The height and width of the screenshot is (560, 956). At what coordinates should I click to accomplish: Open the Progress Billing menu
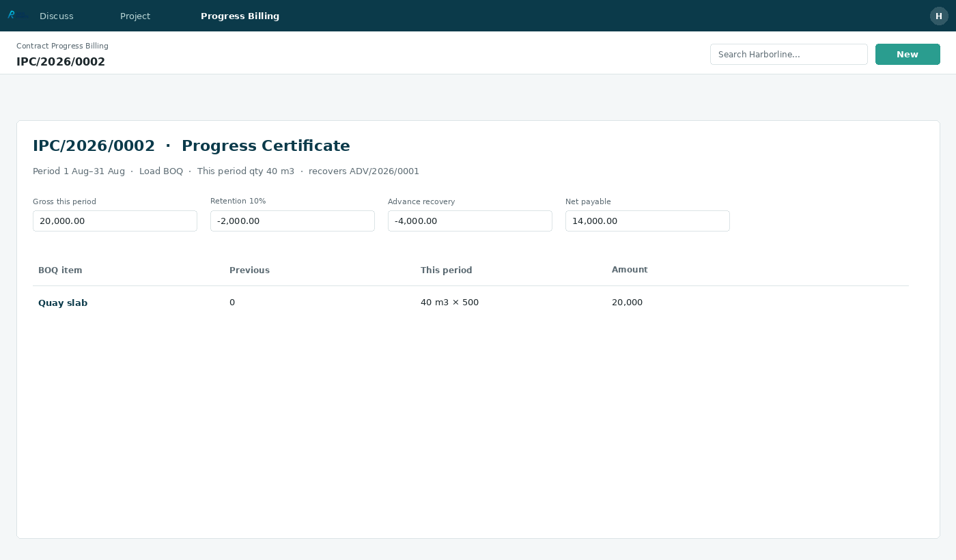pos(240,16)
